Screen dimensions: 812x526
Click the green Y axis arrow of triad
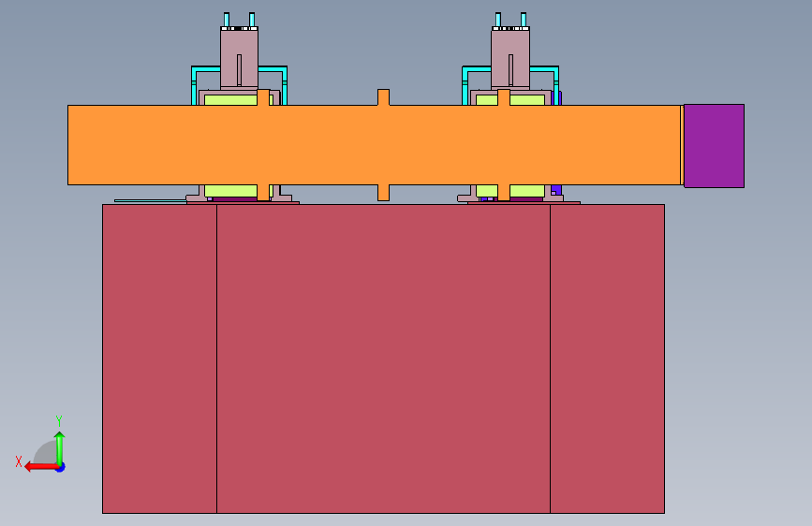pyautogui.click(x=60, y=448)
